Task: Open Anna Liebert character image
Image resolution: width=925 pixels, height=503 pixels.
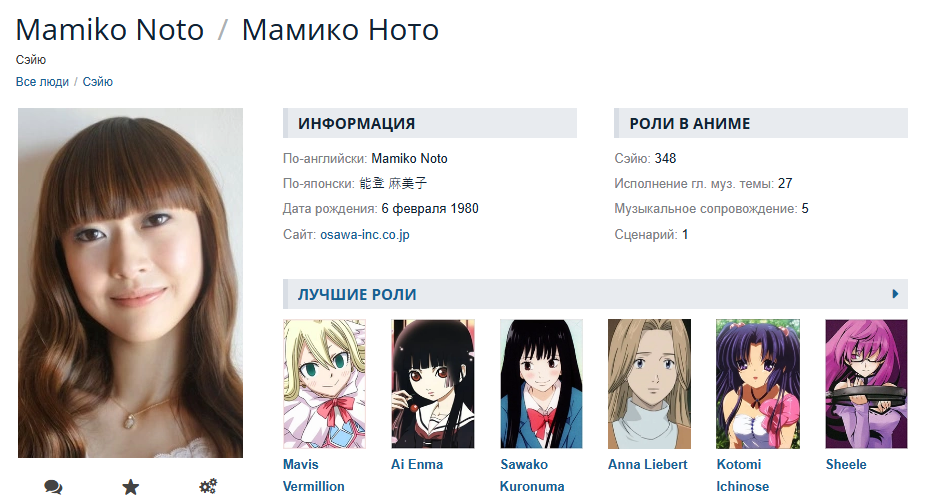Action: 650,384
